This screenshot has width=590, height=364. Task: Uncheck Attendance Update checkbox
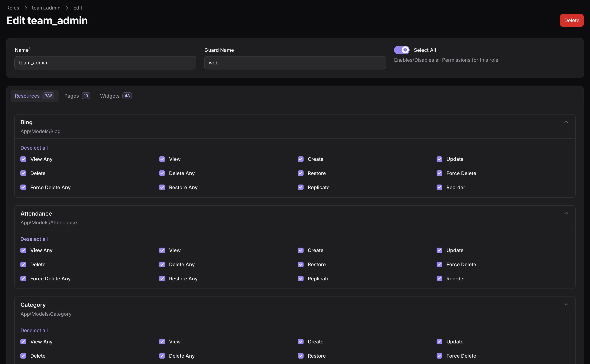coord(439,250)
